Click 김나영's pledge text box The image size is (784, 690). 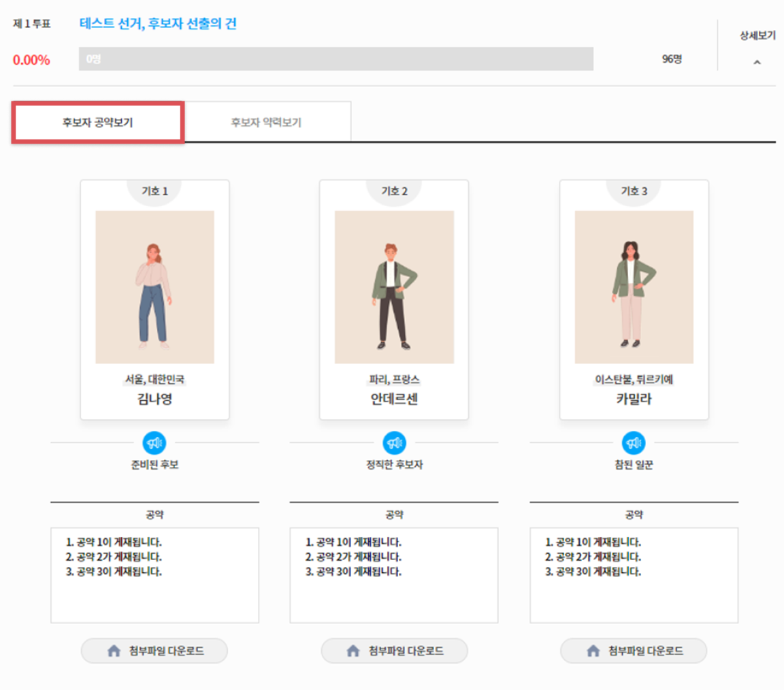pos(154,575)
